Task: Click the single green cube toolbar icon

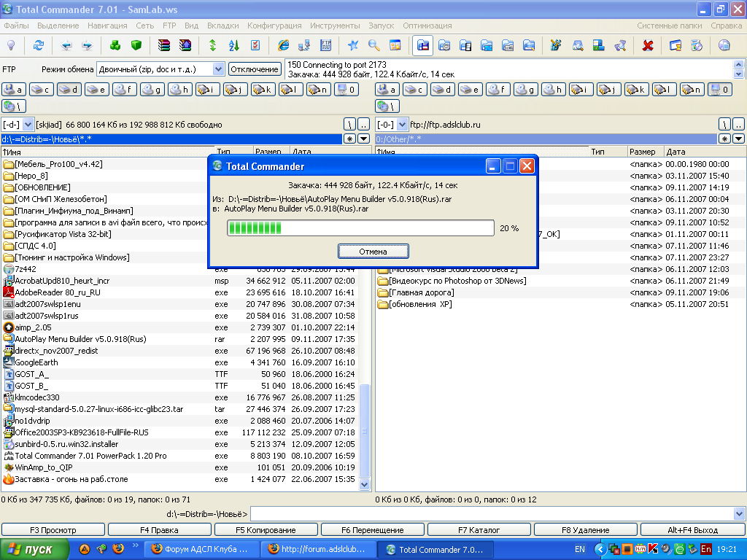Action: point(136,45)
